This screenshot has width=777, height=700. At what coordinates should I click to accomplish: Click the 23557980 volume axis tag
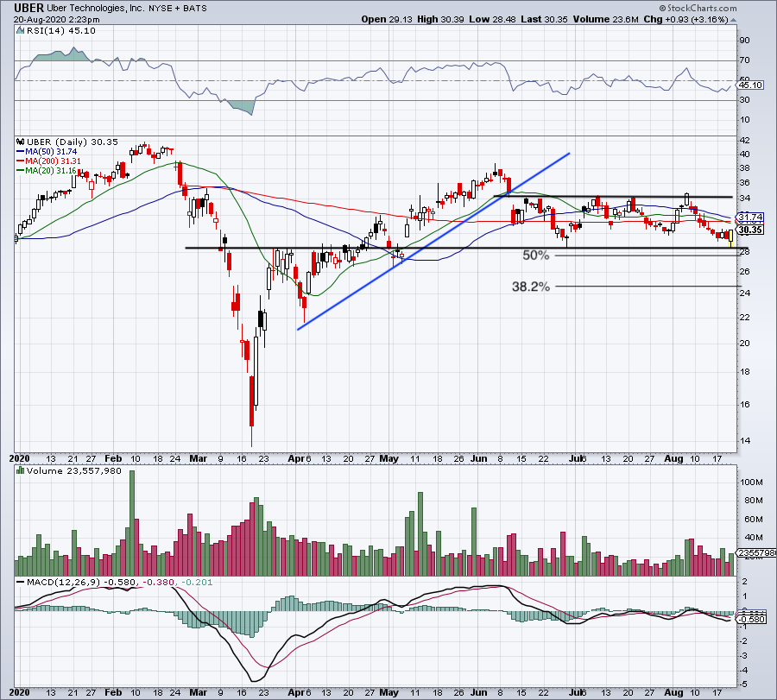[x=756, y=552]
